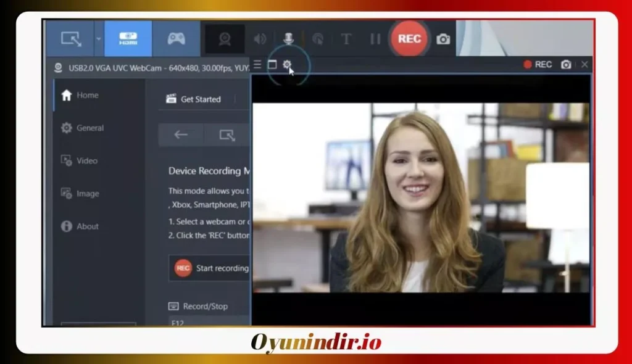632x364 pixels.
Task: Select the screen recording mode icon
Action: [71, 39]
